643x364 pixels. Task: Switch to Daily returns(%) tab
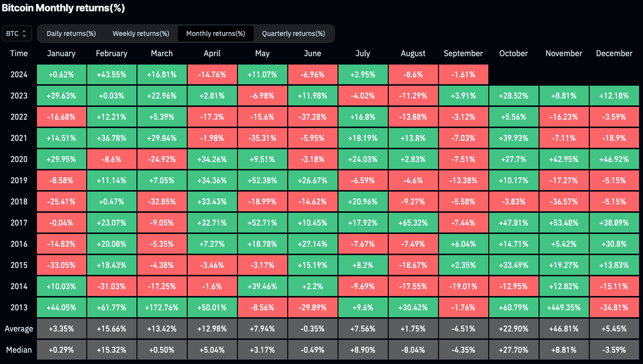pos(71,33)
